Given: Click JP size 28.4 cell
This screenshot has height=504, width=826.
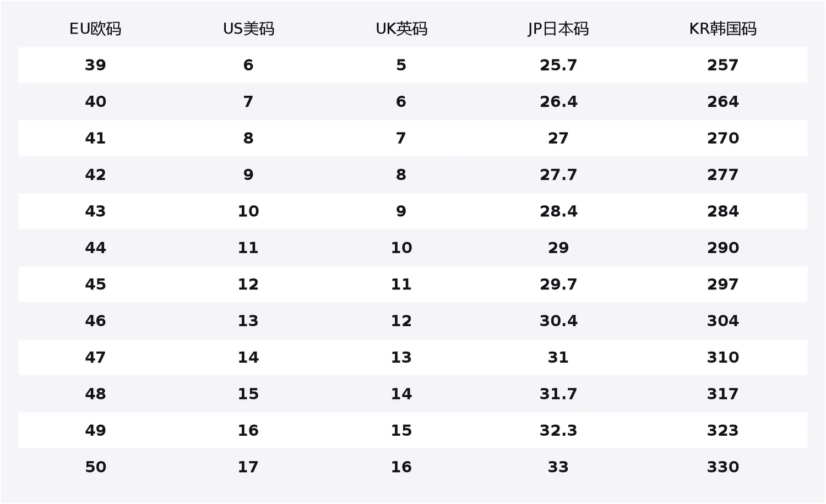Looking at the screenshot, I should [558, 211].
